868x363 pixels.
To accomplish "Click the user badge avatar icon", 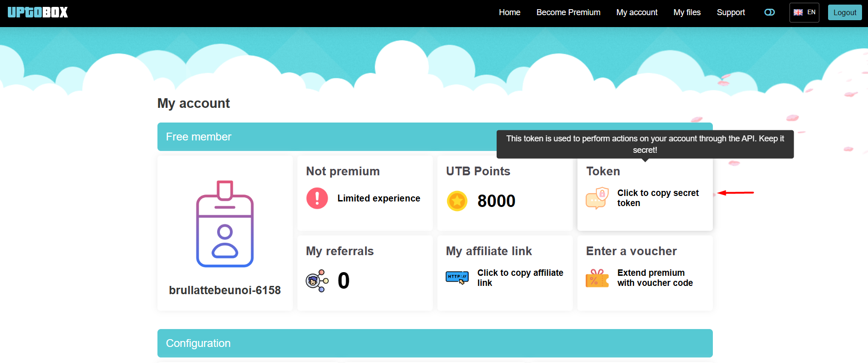I will pyautogui.click(x=225, y=223).
